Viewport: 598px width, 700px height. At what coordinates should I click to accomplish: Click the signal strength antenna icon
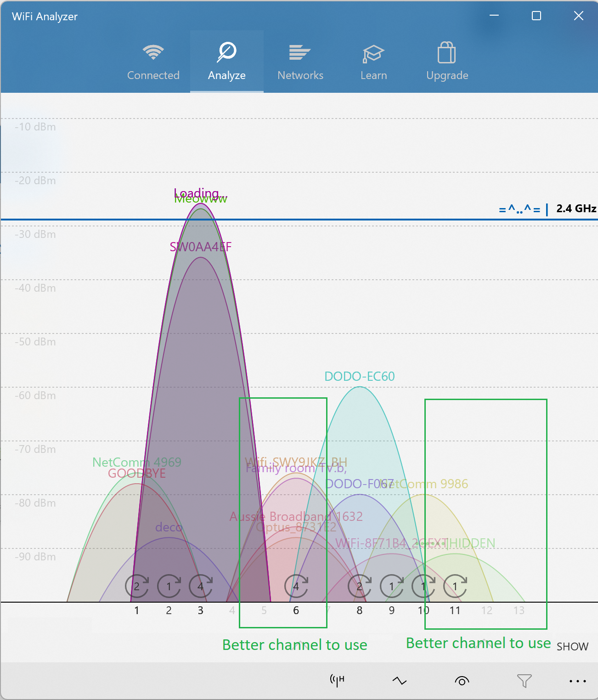[x=337, y=680]
